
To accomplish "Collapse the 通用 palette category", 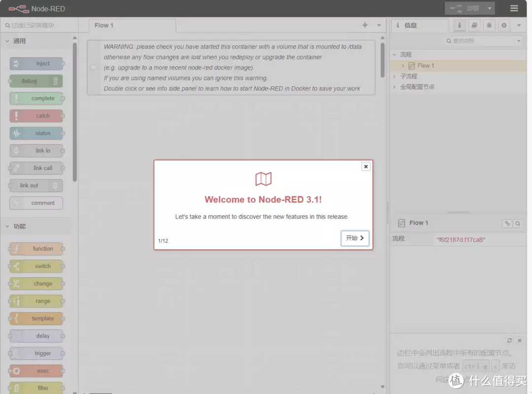I will (35, 41).
